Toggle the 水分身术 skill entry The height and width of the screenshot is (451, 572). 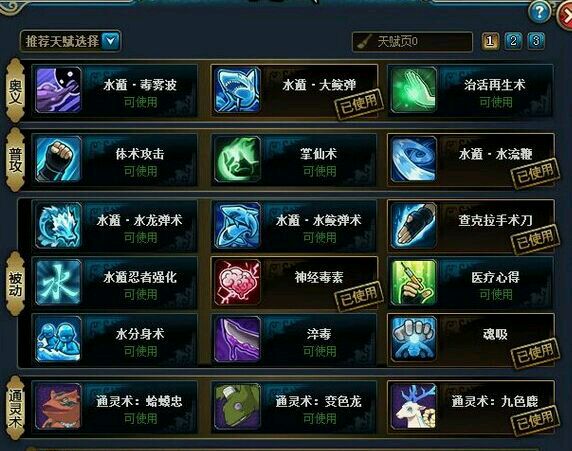click(115, 339)
